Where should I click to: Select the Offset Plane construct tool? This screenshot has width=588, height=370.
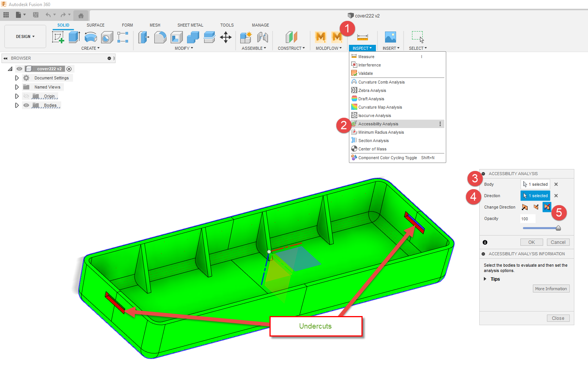point(292,37)
